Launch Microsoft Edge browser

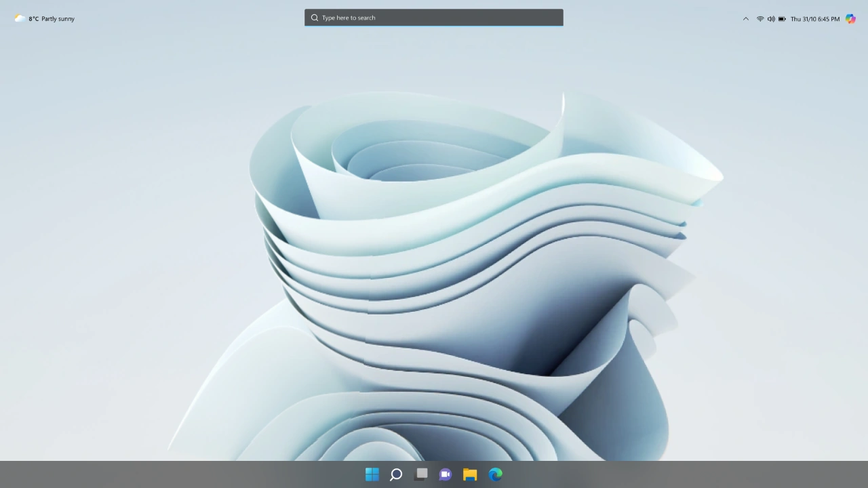[496, 474]
